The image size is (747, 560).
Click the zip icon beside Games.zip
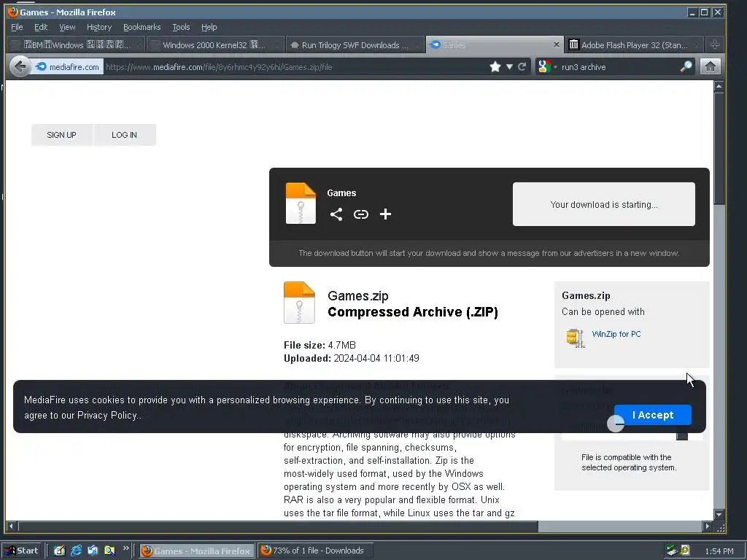[299, 303]
